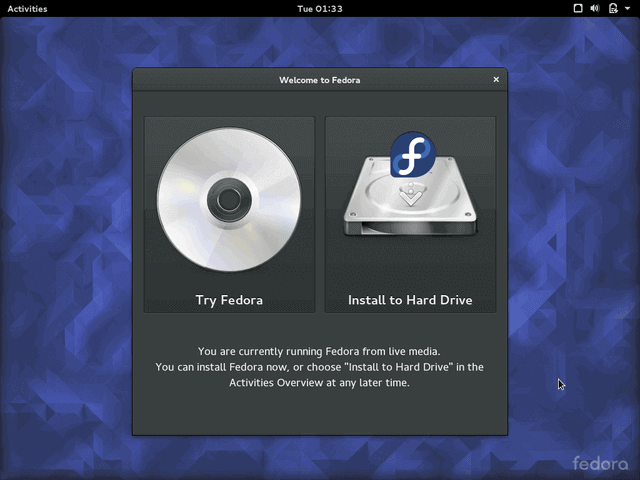640x480 pixels.
Task: Open the Activities overview
Action: [x=28, y=8]
